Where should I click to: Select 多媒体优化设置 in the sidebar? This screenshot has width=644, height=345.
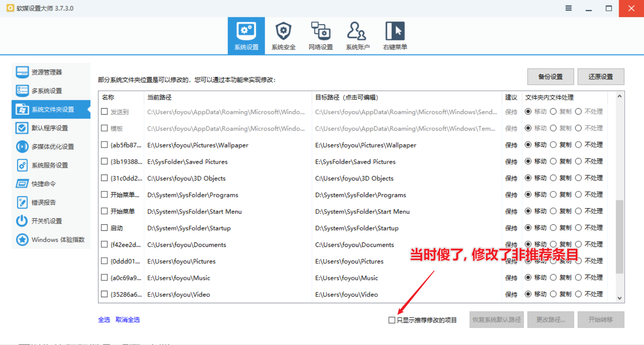[53, 147]
